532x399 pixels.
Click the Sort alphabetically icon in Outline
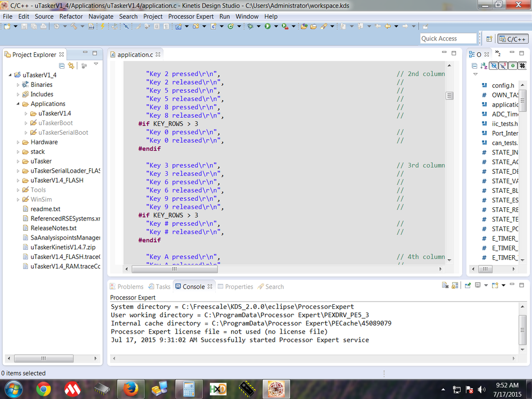[x=484, y=66]
